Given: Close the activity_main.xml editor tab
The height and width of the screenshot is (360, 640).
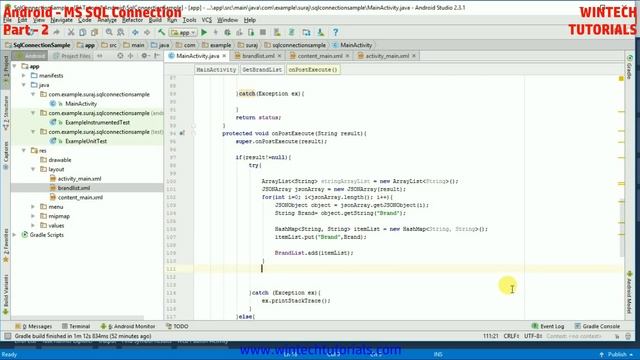Looking at the screenshot, I should (x=414, y=56).
